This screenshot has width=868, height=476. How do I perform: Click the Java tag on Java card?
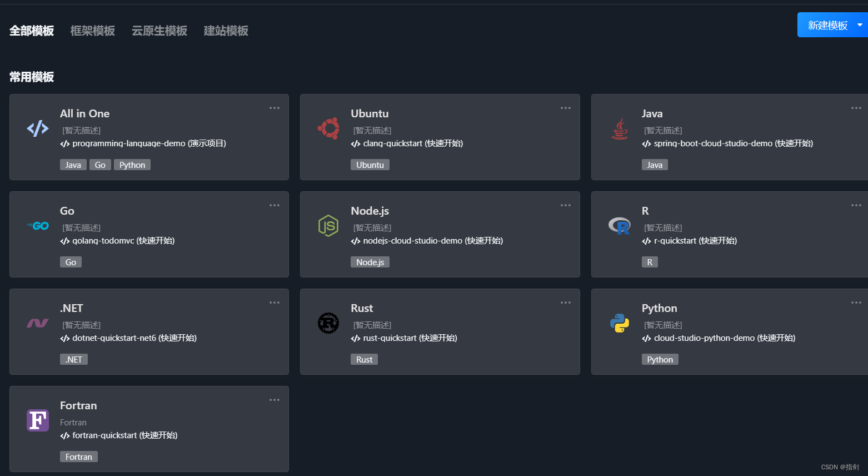(x=655, y=165)
